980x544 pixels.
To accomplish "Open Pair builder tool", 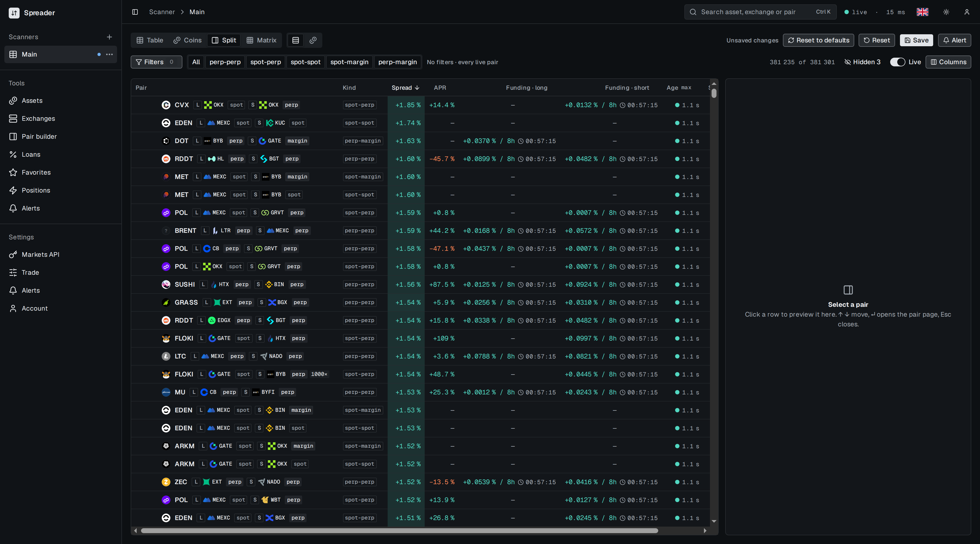I will [x=61, y=137].
